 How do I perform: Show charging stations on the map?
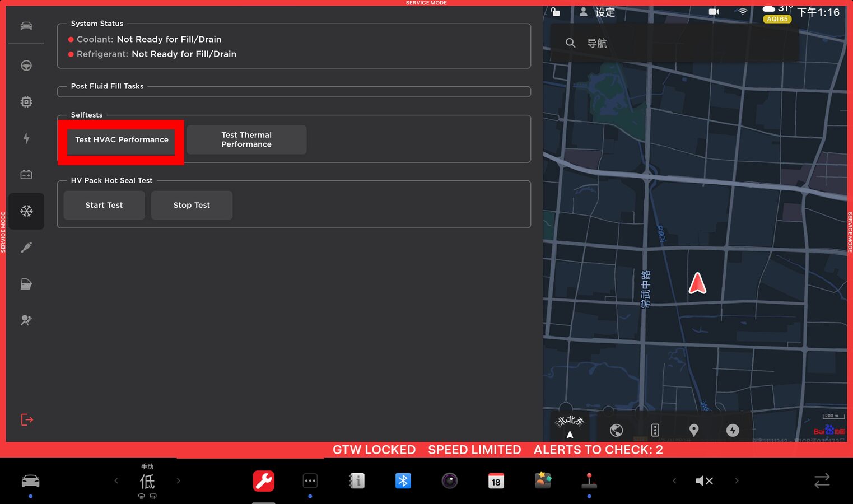point(732,430)
